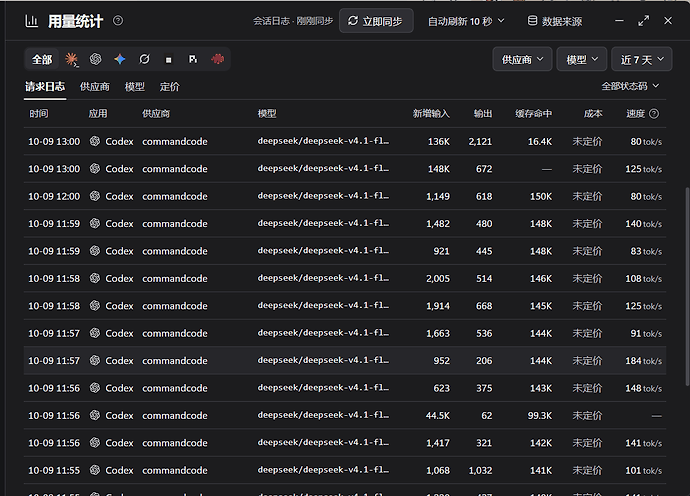The image size is (690, 496).
Task: Click help icon beside 速度 column header
Action: (x=654, y=114)
